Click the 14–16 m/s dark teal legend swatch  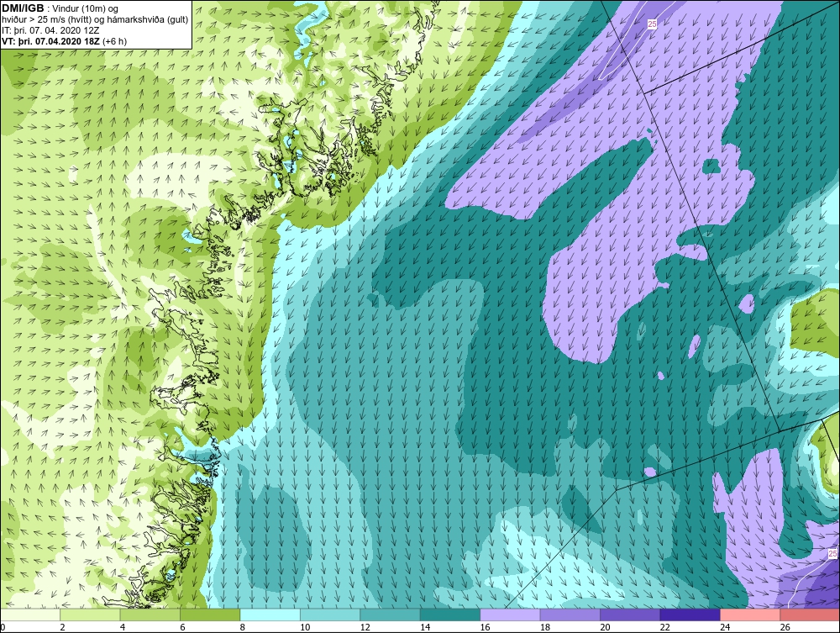(450, 615)
